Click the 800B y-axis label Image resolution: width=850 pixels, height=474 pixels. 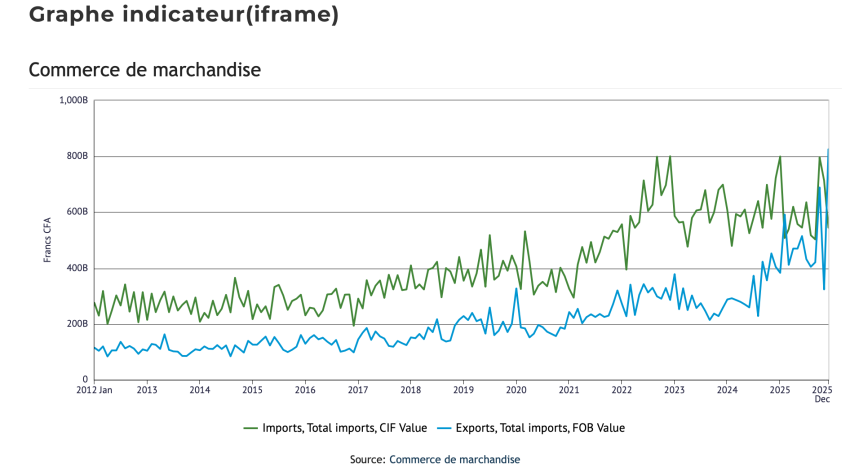tap(78, 156)
